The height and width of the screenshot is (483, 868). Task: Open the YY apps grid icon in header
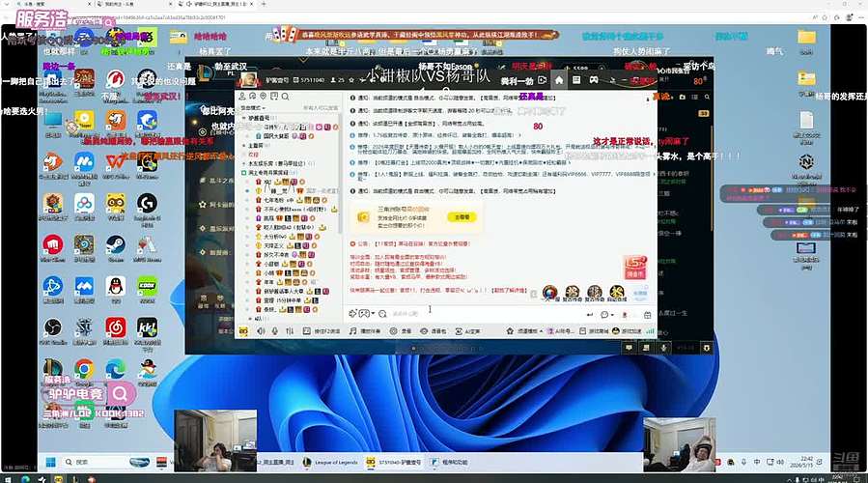[576, 80]
